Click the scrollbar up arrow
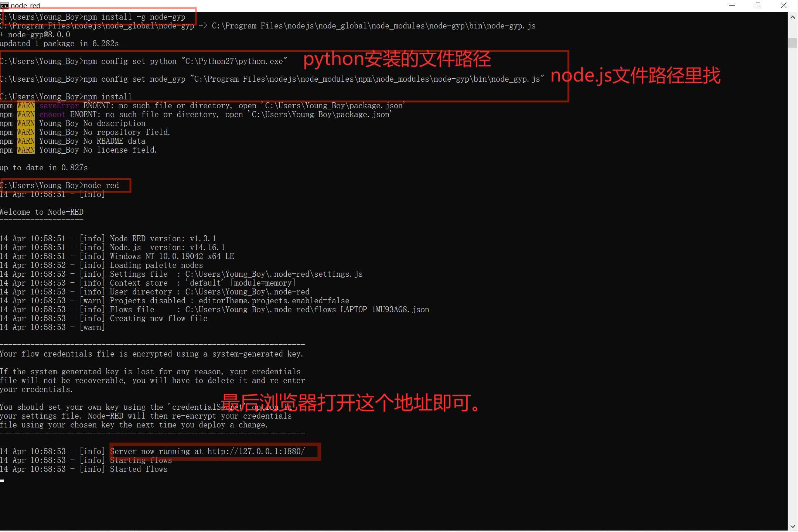This screenshot has width=798, height=532. [792, 17]
